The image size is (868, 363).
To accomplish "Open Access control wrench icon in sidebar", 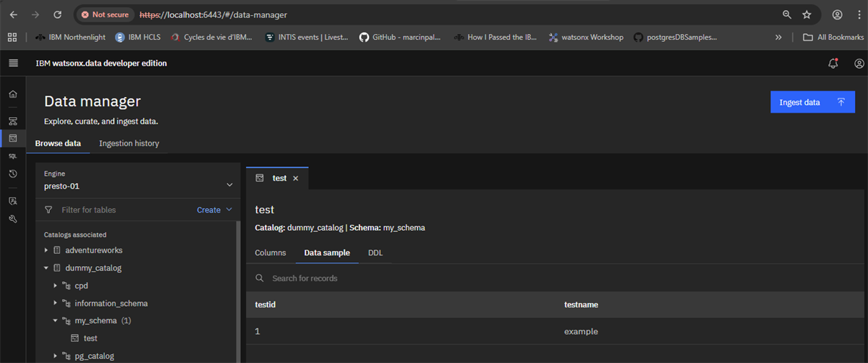I will [13, 218].
